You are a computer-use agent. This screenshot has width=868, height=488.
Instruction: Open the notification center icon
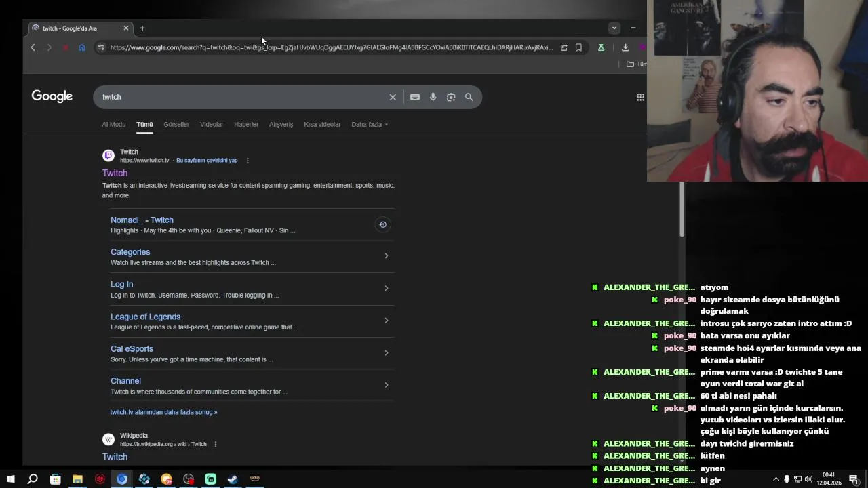coord(854,480)
